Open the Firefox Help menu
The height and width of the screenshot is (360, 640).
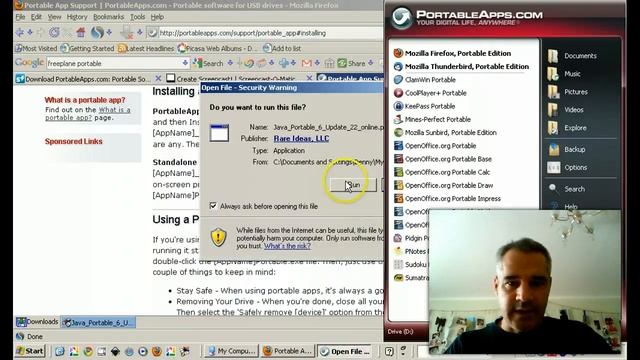[x=157, y=17]
